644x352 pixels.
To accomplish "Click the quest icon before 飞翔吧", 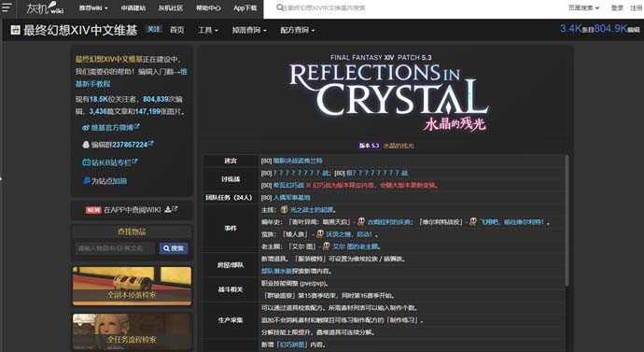I will pyautogui.click(x=473, y=222).
